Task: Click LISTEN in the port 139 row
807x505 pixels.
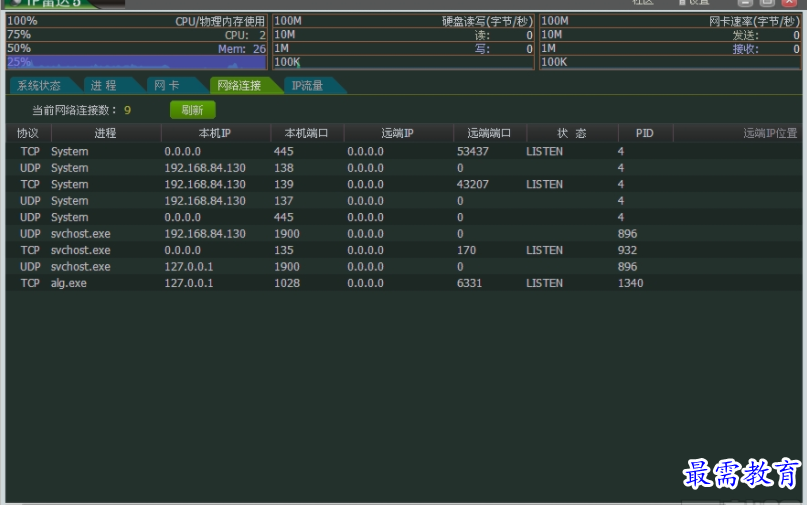Action: (545, 184)
